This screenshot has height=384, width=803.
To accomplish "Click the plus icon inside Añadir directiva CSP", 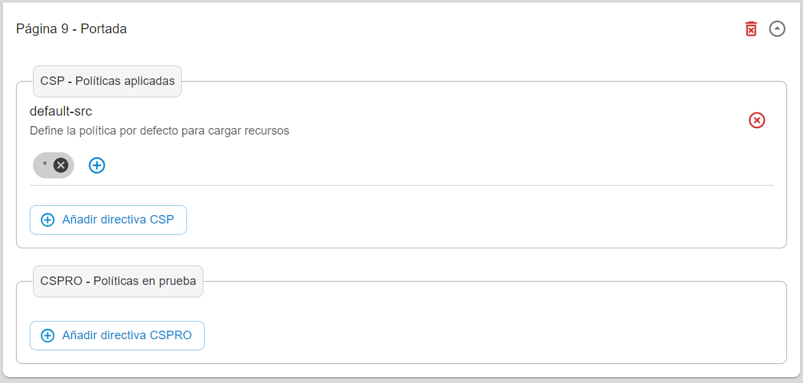I will pos(48,220).
